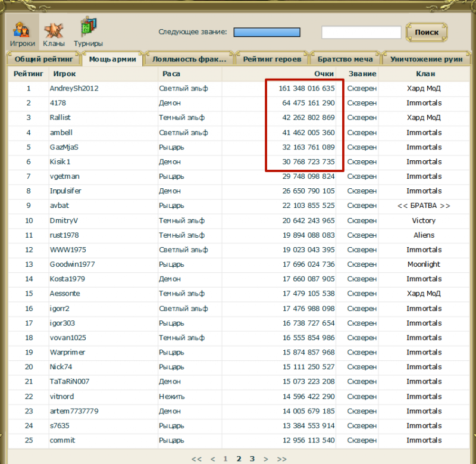Select player vgetman
476x464 pixels.
click(64, 176)
